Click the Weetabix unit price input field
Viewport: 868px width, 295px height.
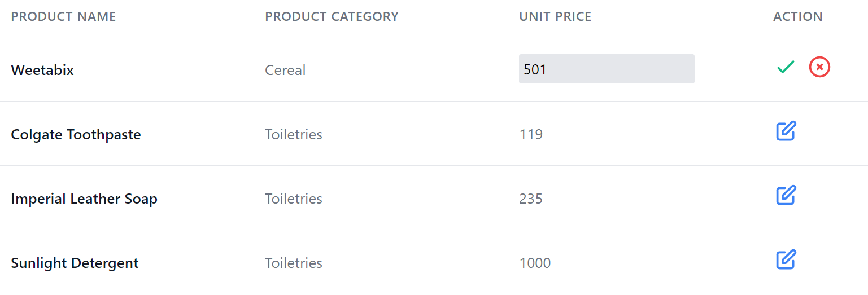click(x=606, y=69)
